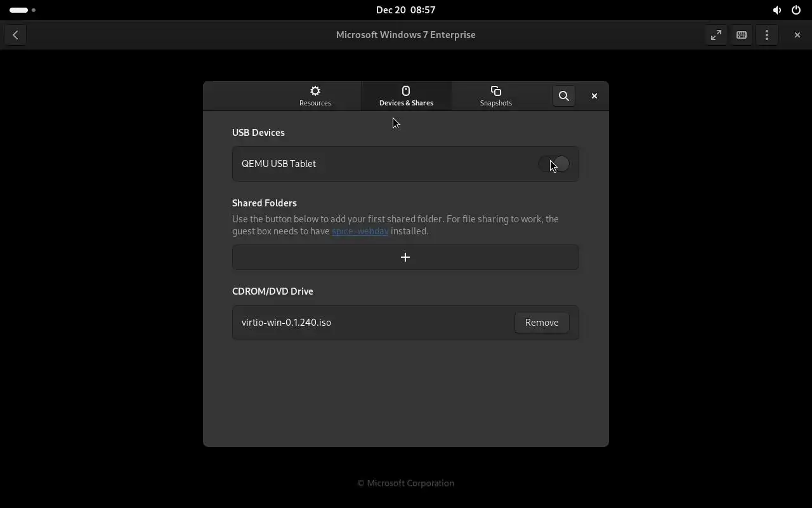The height and width of the screenshot is (508, 812).
Task: Click the Microsoft Windows 7 Enterprise title
Action: (406, 35)
